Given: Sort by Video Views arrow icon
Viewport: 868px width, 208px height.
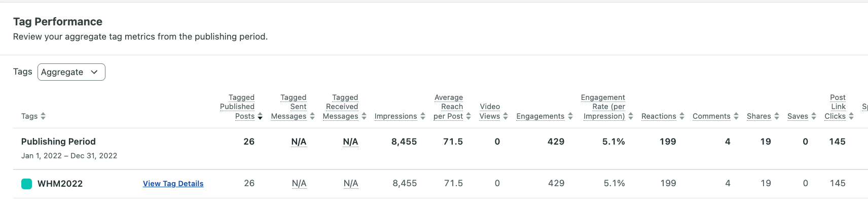Looking at the screenshot, I should pyautogui.click(x=505, y=116).
